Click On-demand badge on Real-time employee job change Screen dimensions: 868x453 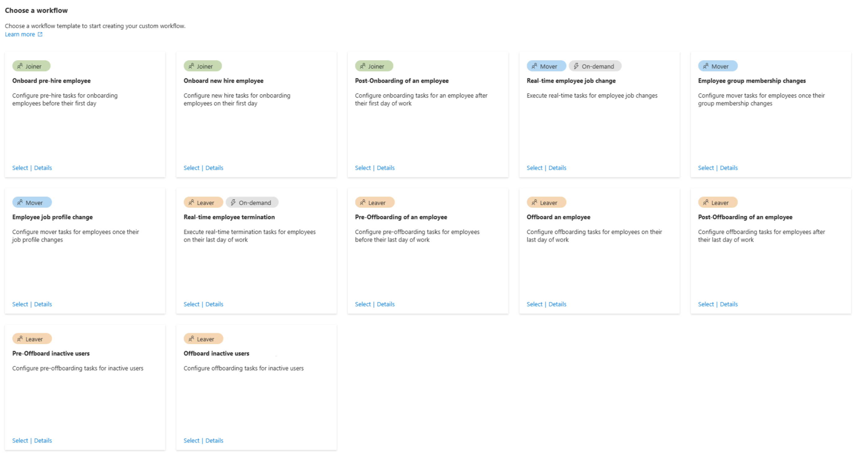[x=595, y=66]
